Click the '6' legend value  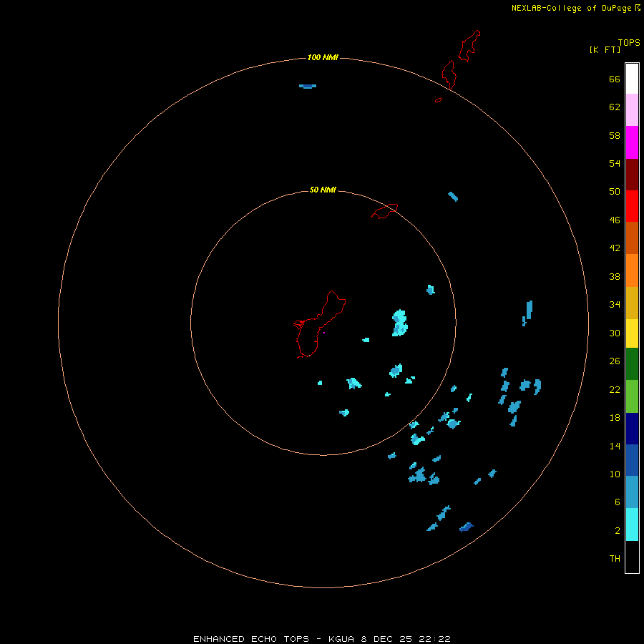point(618,502)
